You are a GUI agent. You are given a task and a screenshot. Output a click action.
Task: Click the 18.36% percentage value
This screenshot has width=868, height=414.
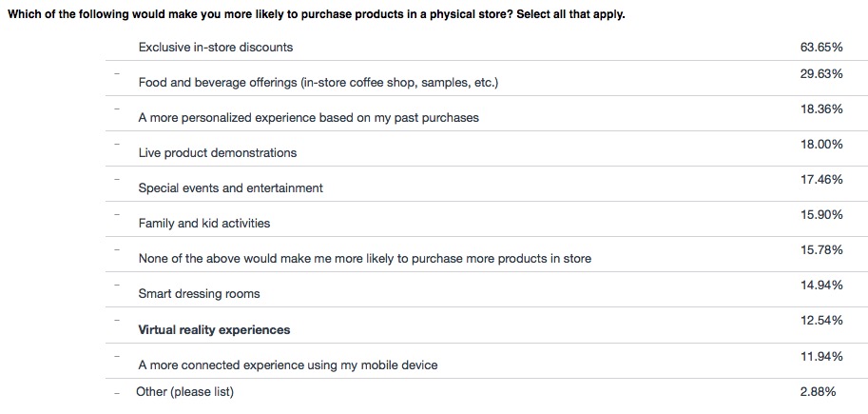click(821, 109)
